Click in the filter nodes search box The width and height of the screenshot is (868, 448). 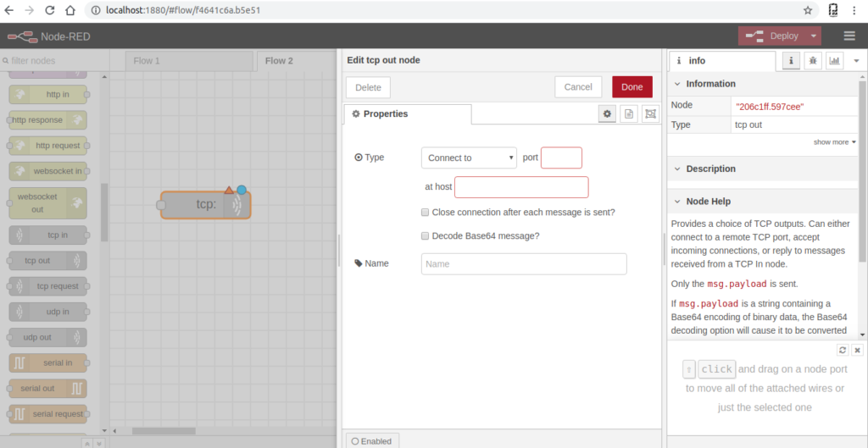point(54,60)
